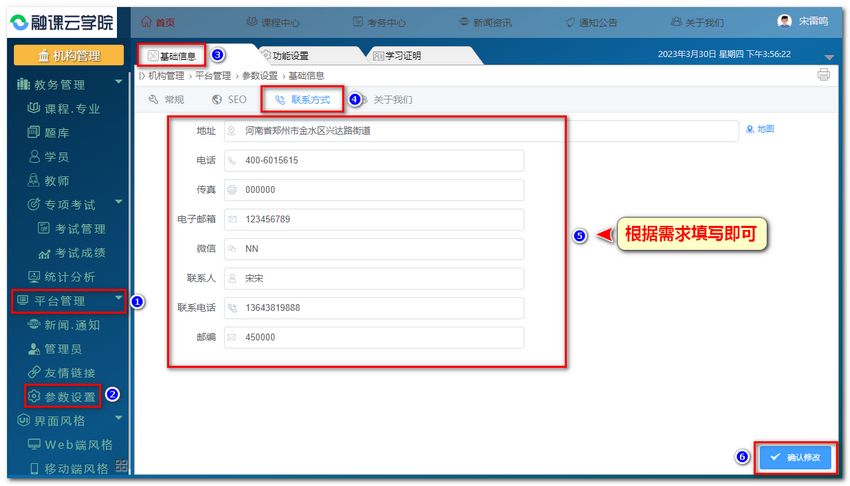Click the 确认修改 confirm button
The height and width of the screenshot is (486, 850).
coord(795,457)
